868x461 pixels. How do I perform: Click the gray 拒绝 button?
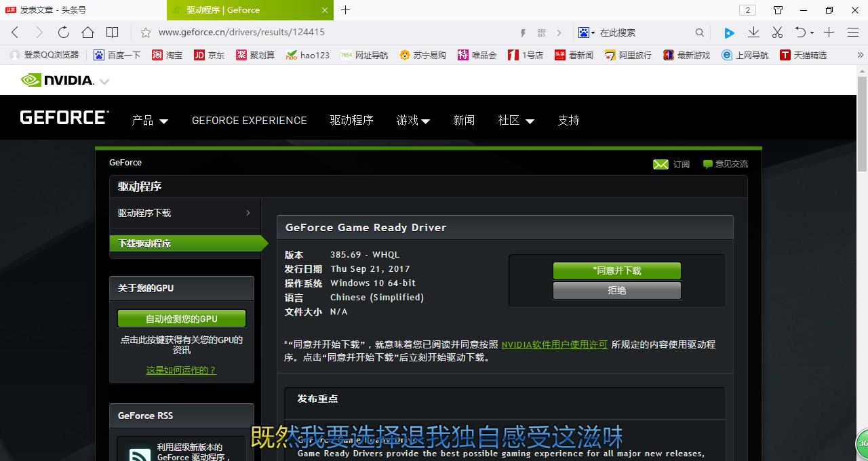point(616,290)
